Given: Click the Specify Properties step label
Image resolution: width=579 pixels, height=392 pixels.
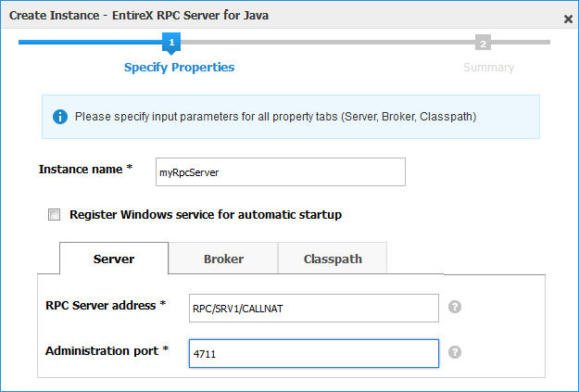Looking at the screenshot, I should tap(179, 68).
